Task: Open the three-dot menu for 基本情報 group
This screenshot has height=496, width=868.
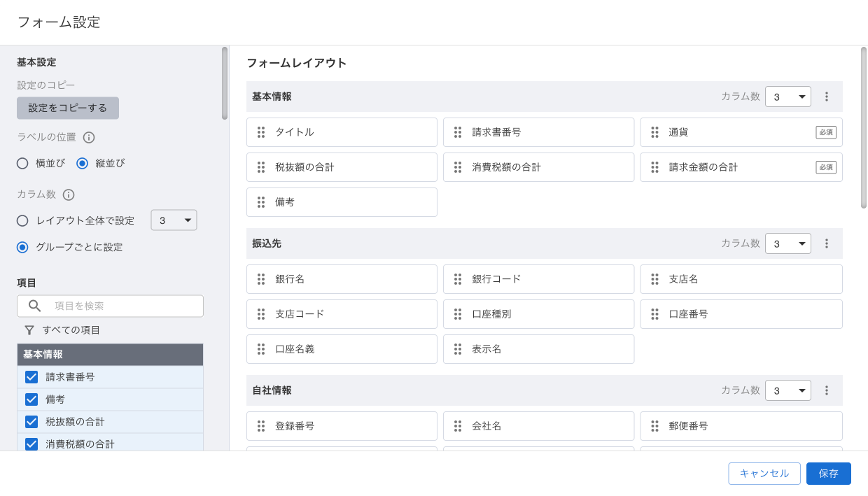Action: 826,97
